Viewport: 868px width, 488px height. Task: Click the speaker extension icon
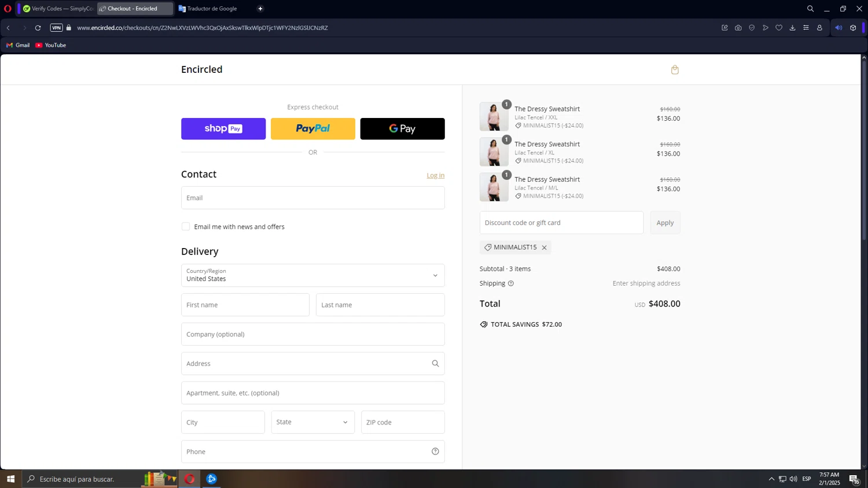click(838, 28)
